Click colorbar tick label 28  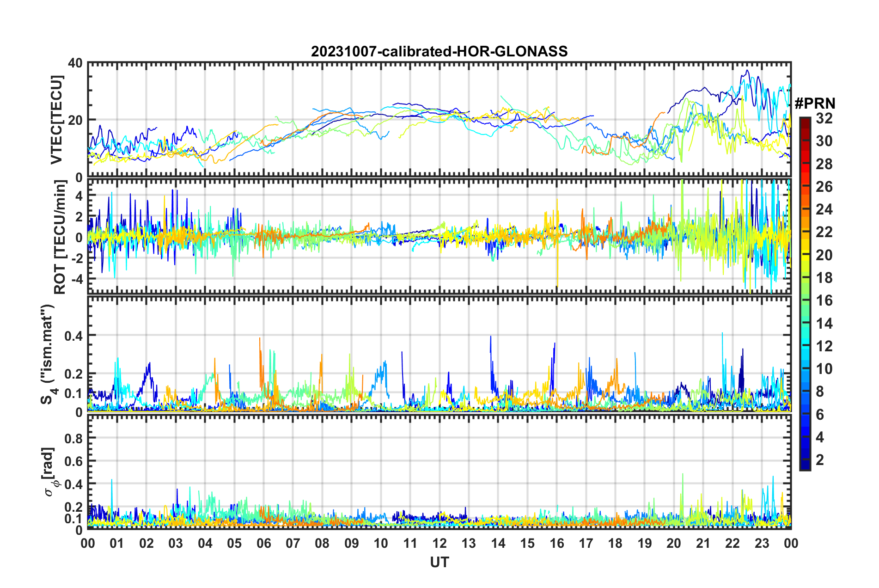tap(824, 164)
